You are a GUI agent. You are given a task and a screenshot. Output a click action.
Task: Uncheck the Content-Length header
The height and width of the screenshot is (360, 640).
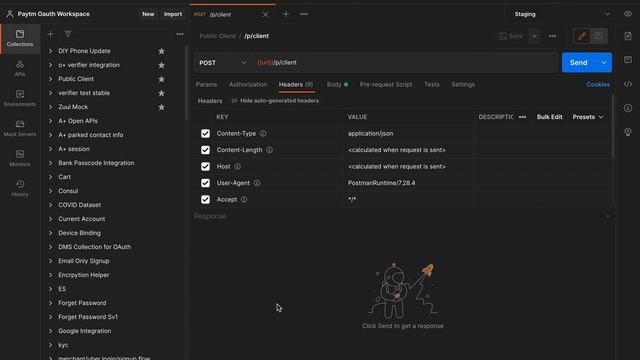pyautogui.click(x=205, y=150)
